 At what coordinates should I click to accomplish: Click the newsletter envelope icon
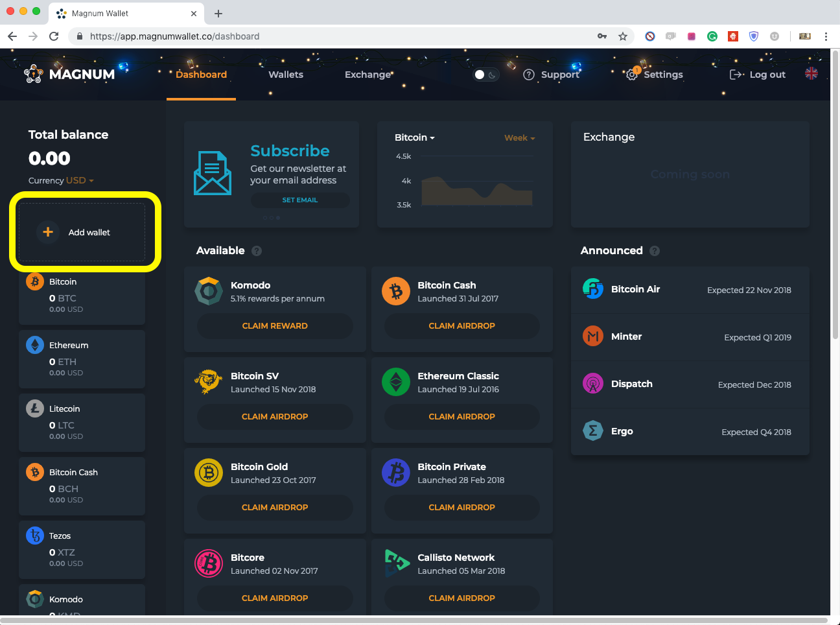click(213, 173)
